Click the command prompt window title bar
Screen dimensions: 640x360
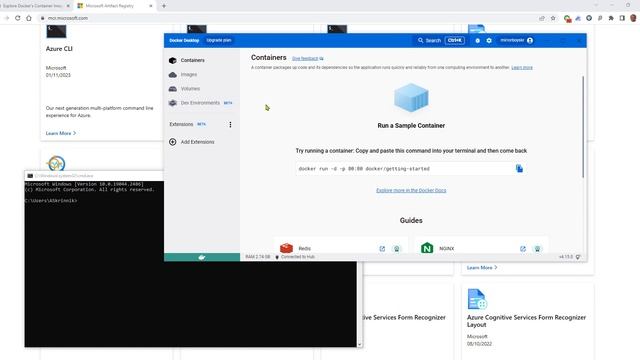tap(94, 176)
